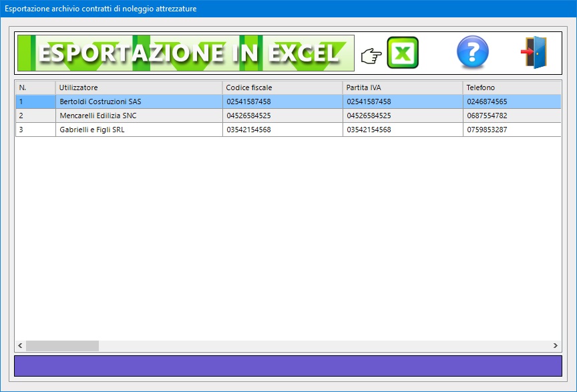Click the horizontal scrollbar left arrow
This screenshot has height=392, width=577.
coord(20,346)
